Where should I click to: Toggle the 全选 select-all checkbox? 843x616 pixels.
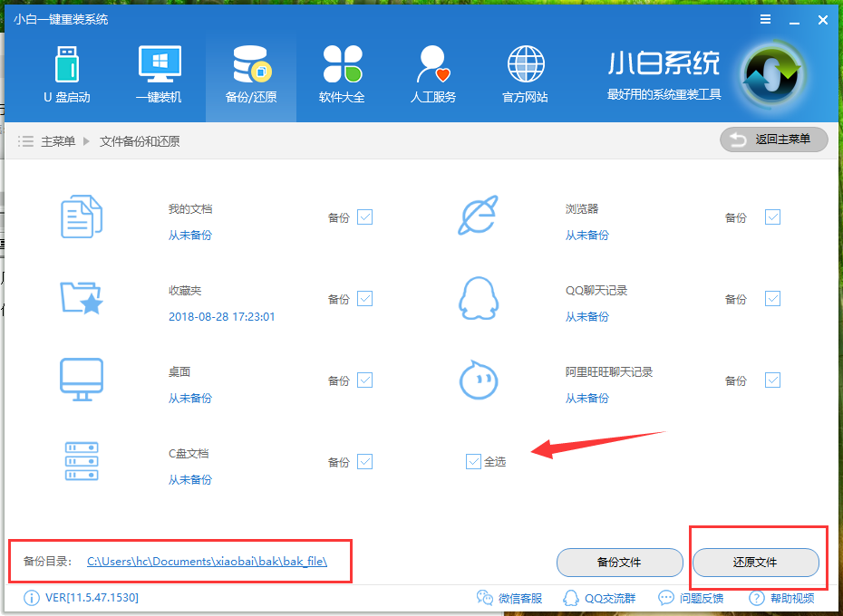click(473, 461)
